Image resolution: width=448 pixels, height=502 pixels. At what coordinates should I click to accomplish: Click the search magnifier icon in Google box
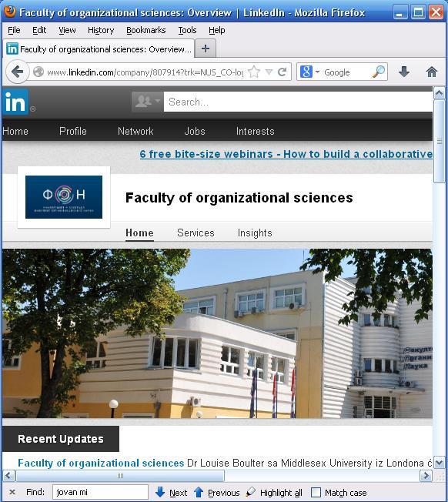click(379, 72)
